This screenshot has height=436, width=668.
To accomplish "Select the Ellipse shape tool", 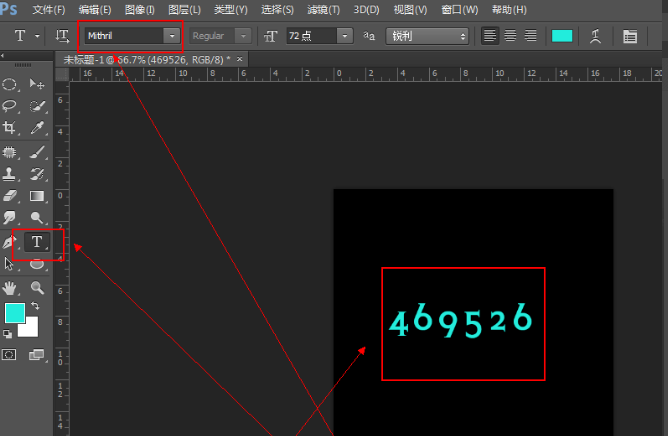I will point(37,264).
